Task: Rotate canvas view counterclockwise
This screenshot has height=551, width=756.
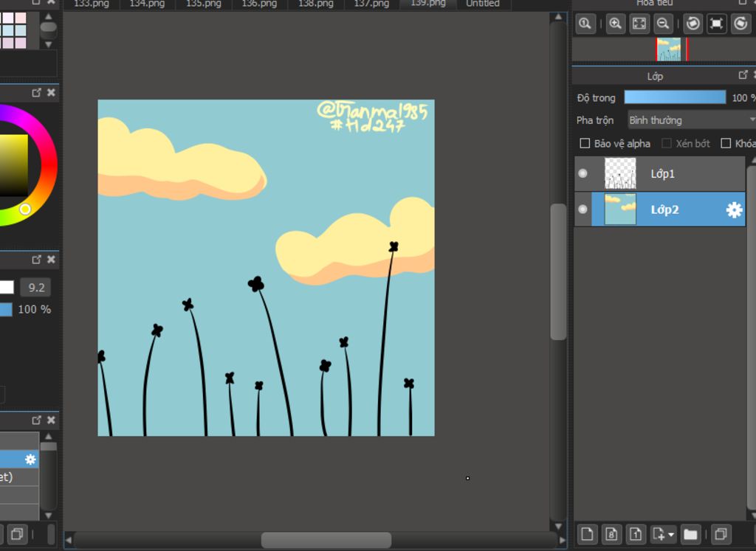Action: pos(693,24)
